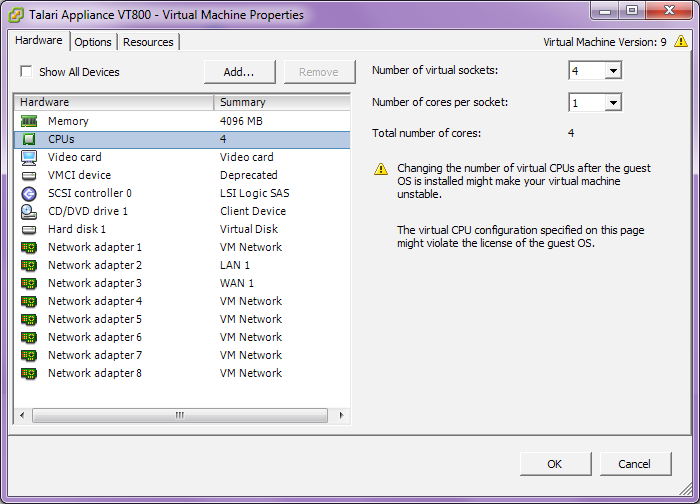Click the LAN 1 summary value

235,265
